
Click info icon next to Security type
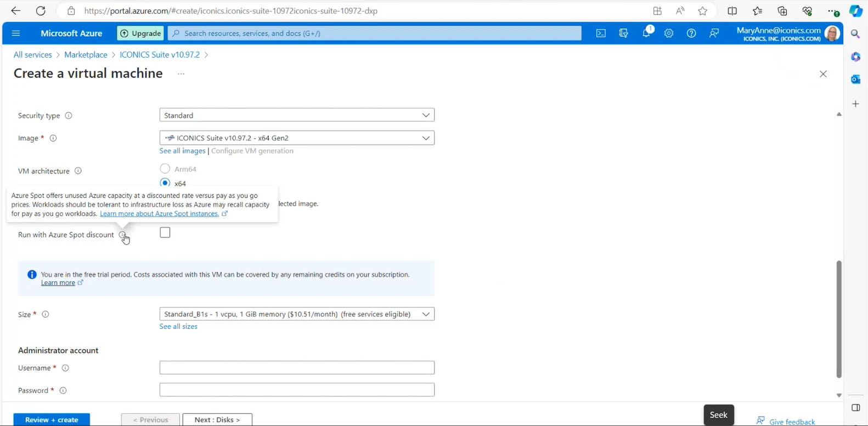tap(69, 116)
